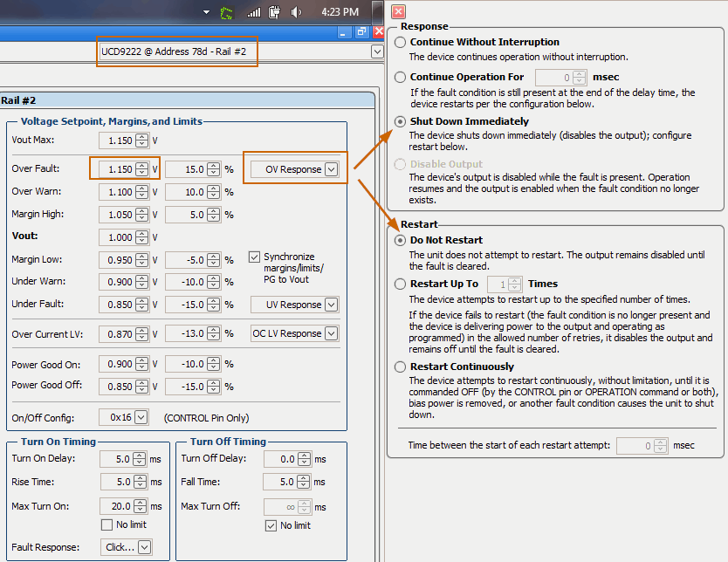The image size is (728, 562).
Task: Toggle Synchronize margins/limits checkbox
Action: 254,257
